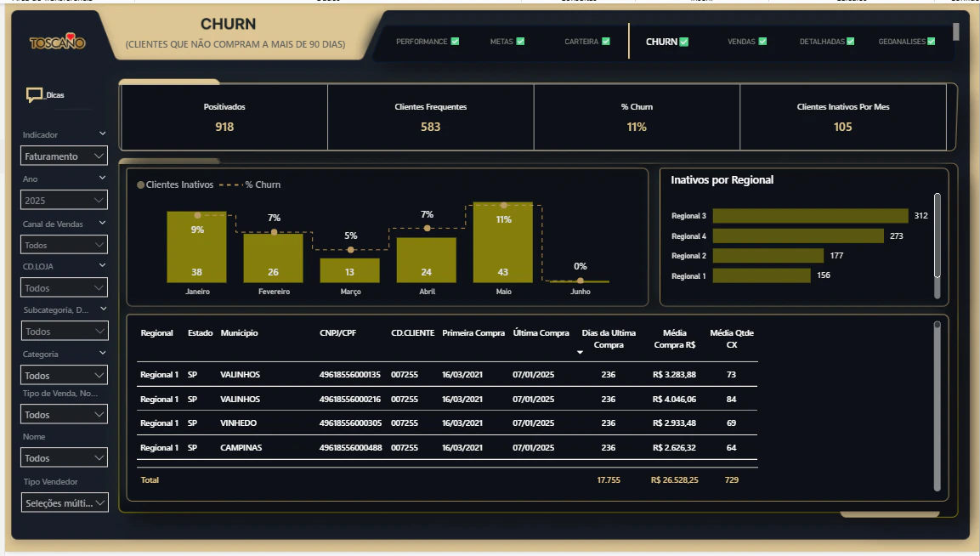Sort by the Primeira Compra column header
Image resolution: width=980 pixels, height=556 pixels.
473,332
